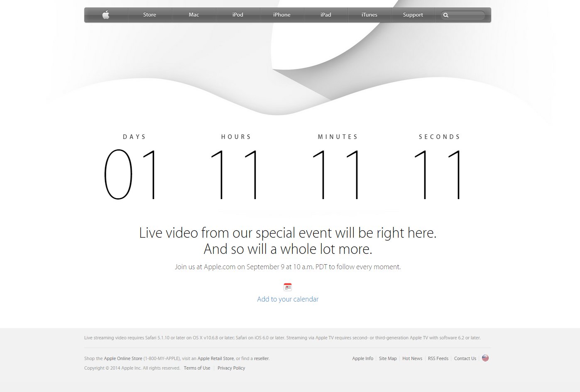The height and width of the screenshot is (392, 580).
Task: Open the Store tab
Action: point(149,15)
